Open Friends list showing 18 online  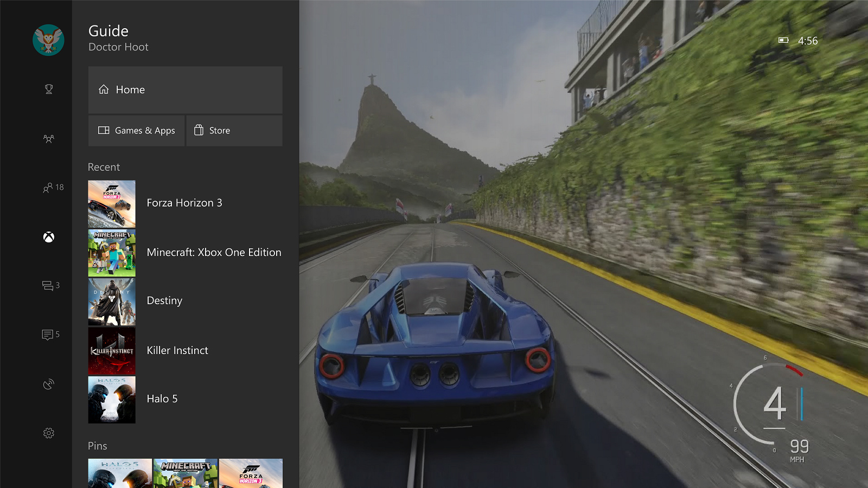click(x=53, y=188)
